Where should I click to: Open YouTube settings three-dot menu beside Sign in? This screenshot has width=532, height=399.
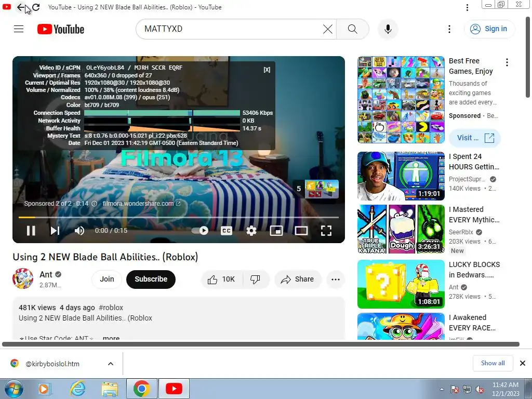[x=449, y=29]
